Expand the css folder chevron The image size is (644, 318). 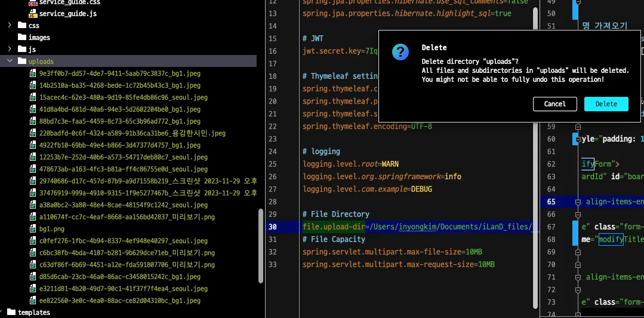(10, 25)
